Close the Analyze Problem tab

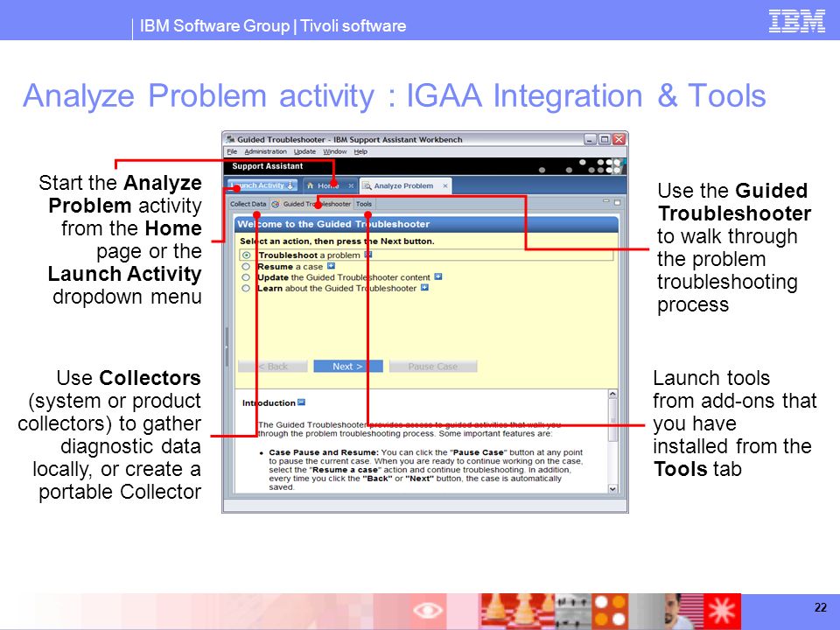[445, 185]
